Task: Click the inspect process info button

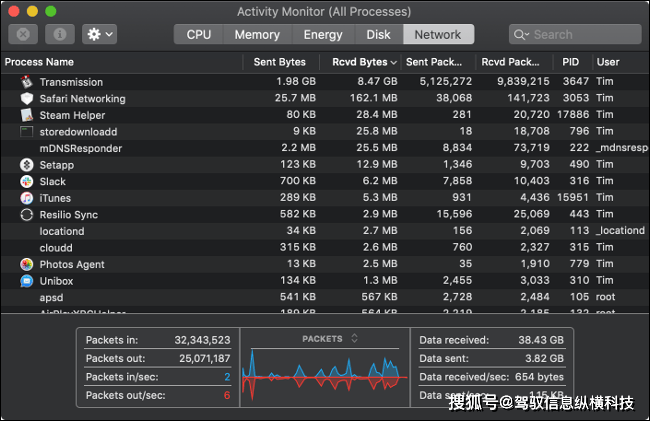Action: tap(60, 34)
